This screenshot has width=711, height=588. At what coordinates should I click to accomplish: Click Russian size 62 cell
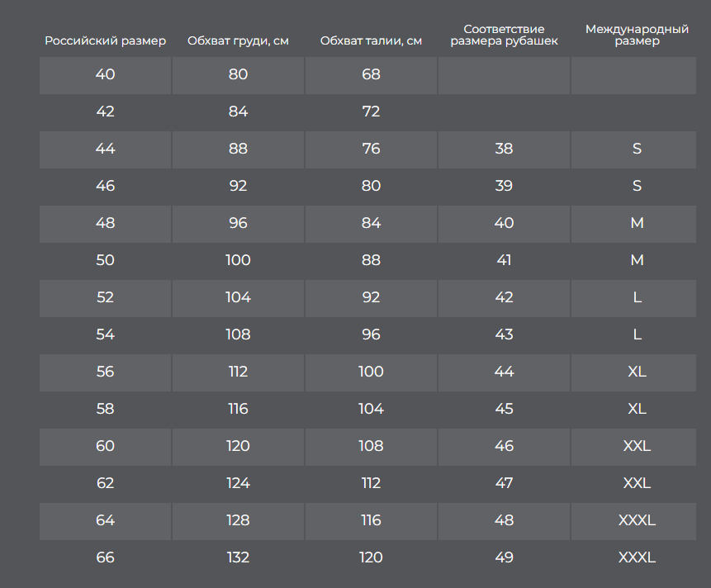pos(105,484)
